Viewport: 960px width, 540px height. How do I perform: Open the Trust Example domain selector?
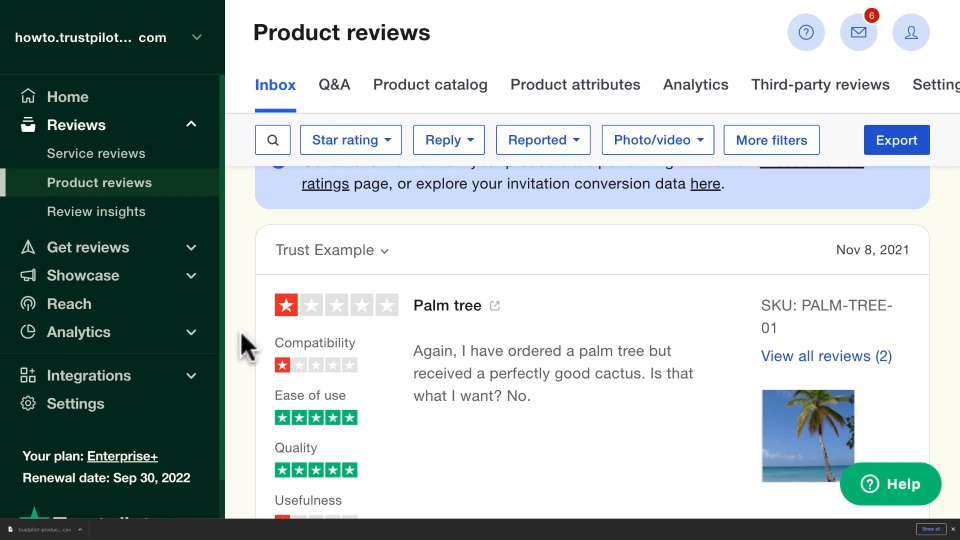[332, 250]
